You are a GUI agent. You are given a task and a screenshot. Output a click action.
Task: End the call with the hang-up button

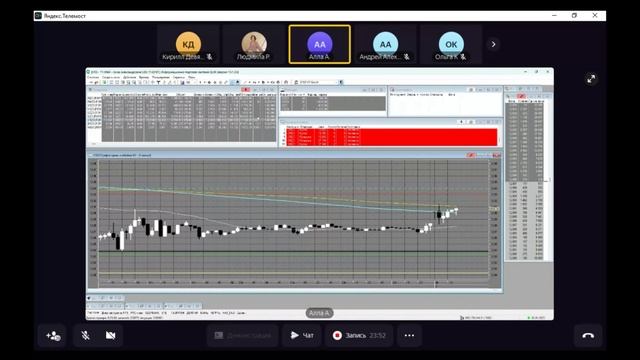(x=588, y=336)
